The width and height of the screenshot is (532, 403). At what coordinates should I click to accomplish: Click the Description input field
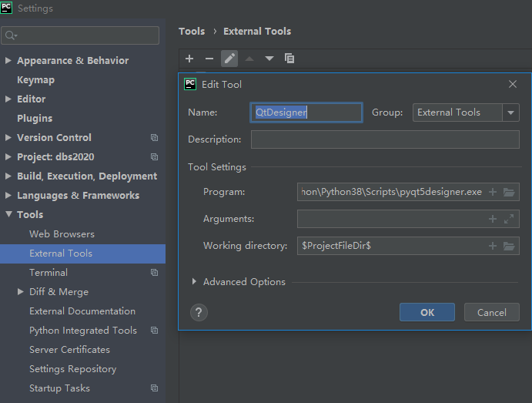(x=385, y=139)
